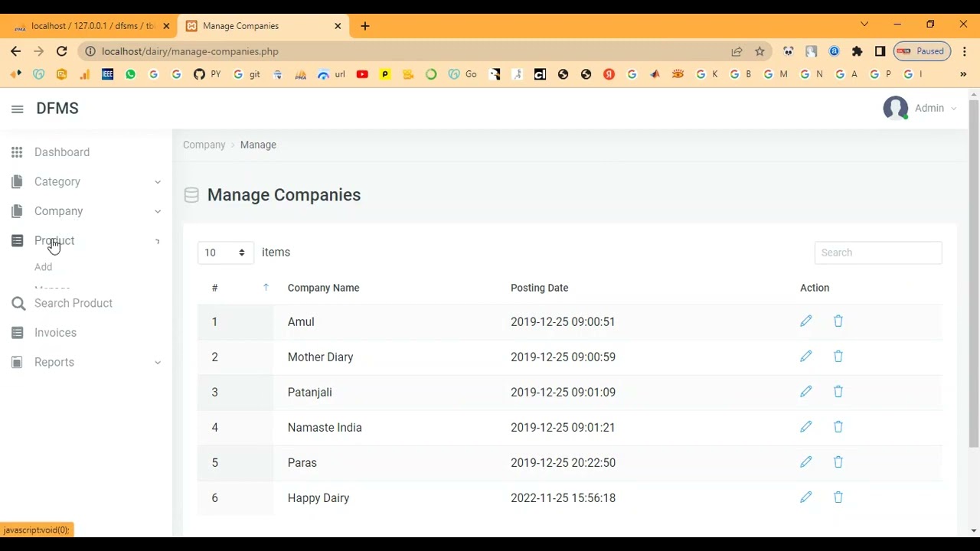Delete the Happy Dairy company
The image size is (980, 551).
point(838,497)
